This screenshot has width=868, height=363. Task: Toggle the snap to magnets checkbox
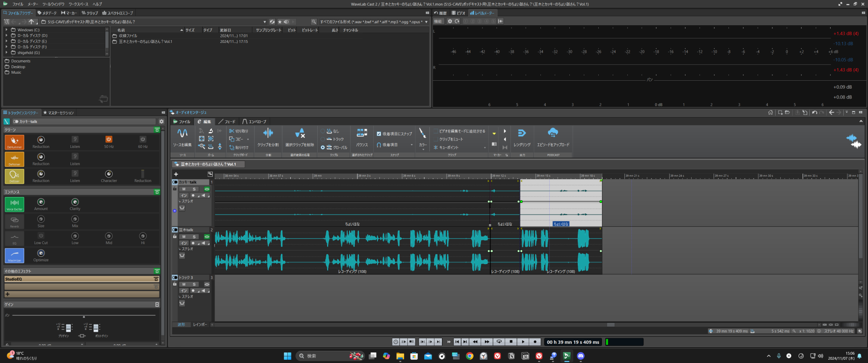[x=379, y=134]
